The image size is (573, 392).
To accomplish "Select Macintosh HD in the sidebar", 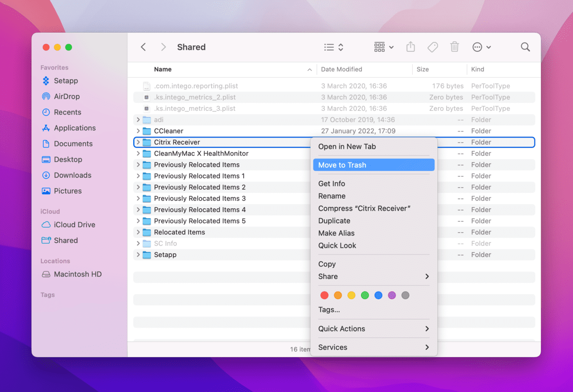I will 72,274.
